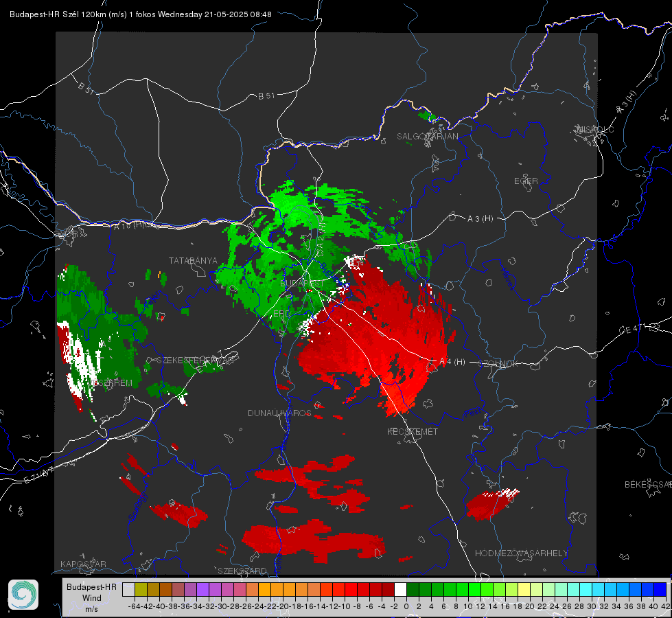The width and height of the screenshot is (672, 618).
Task: Select the yellow swatch between 18 and 20
Action: pyautogui.click(x=524, y=589)
